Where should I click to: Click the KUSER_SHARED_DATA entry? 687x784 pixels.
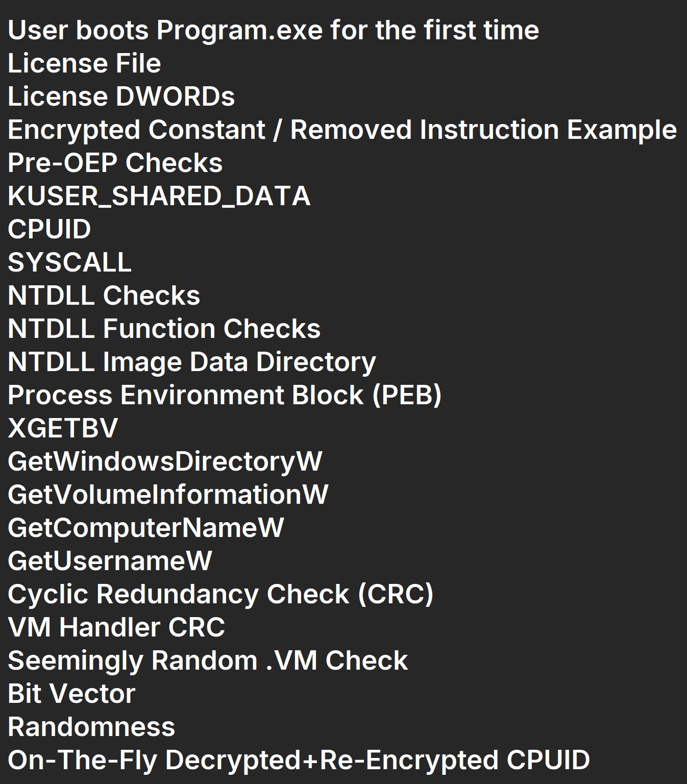point(159,196)
